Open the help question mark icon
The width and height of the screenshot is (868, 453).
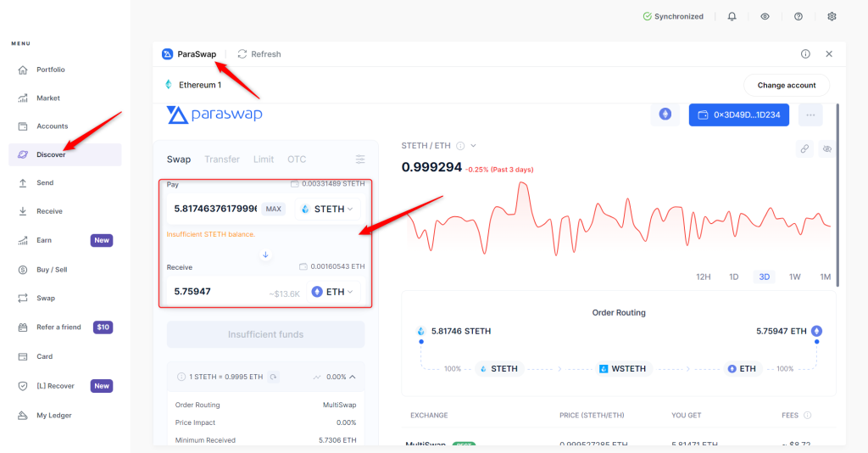coord(798,16)
